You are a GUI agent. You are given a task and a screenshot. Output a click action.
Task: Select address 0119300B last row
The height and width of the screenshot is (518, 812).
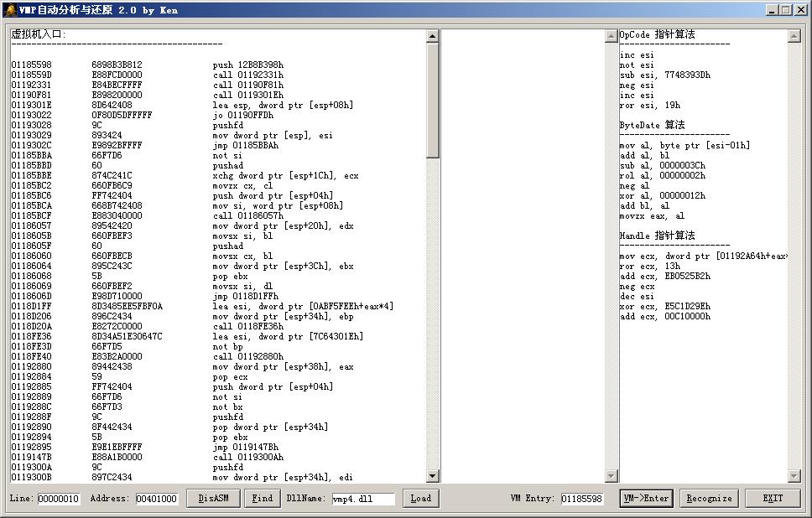(182, 478)
